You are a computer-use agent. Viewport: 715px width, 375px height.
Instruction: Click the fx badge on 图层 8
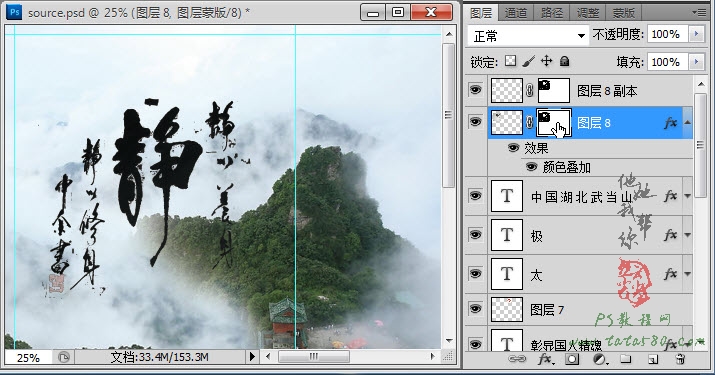(670, 122)
